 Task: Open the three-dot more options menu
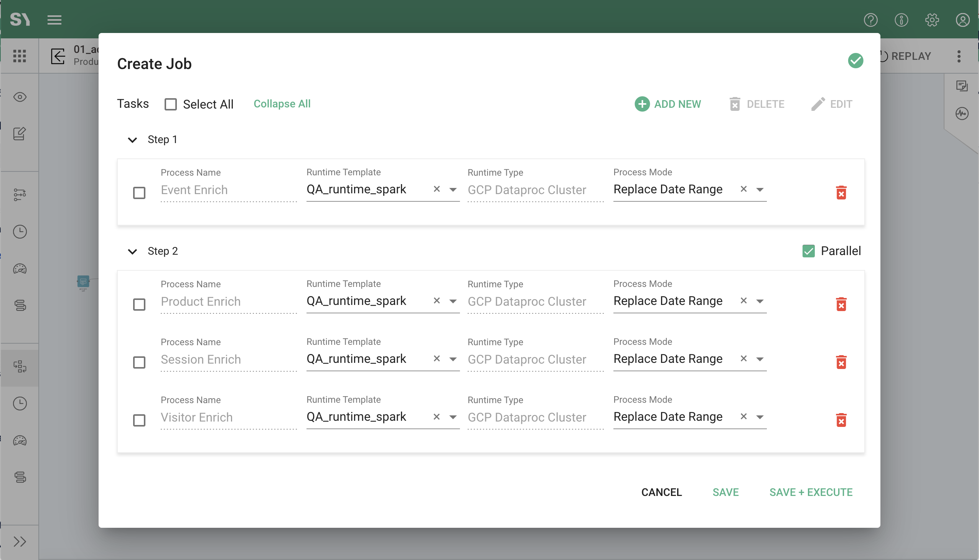pos(959,56)
